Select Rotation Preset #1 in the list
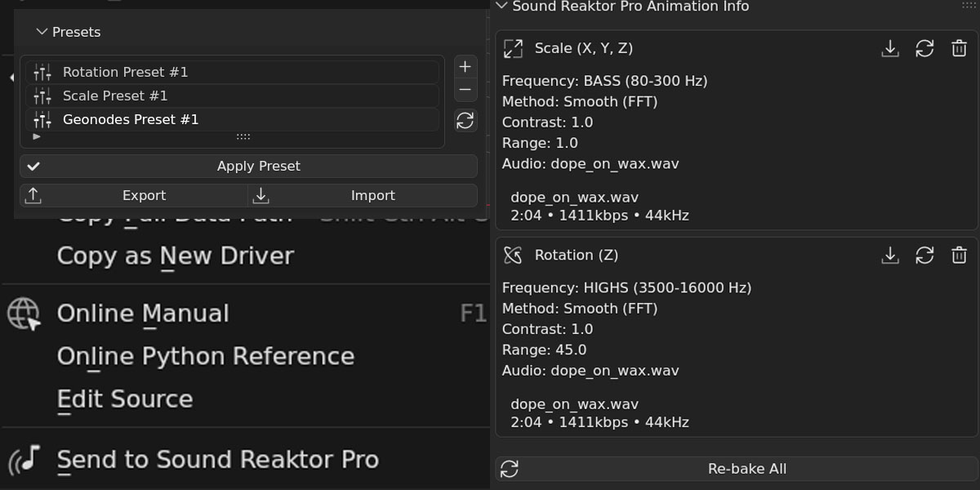This screenshot has height=490, width=980. tap(232, 72)
